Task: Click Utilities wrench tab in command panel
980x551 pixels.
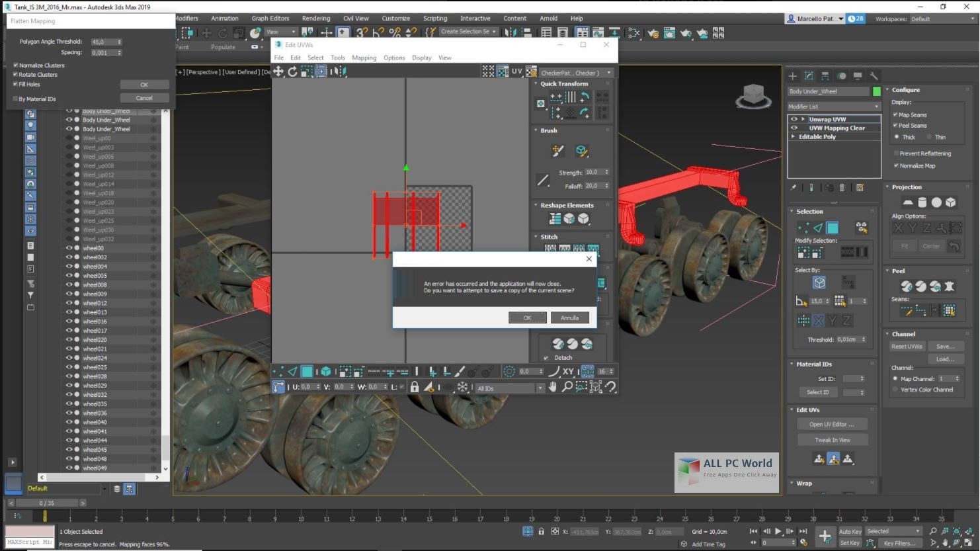Action: point(874,76)
